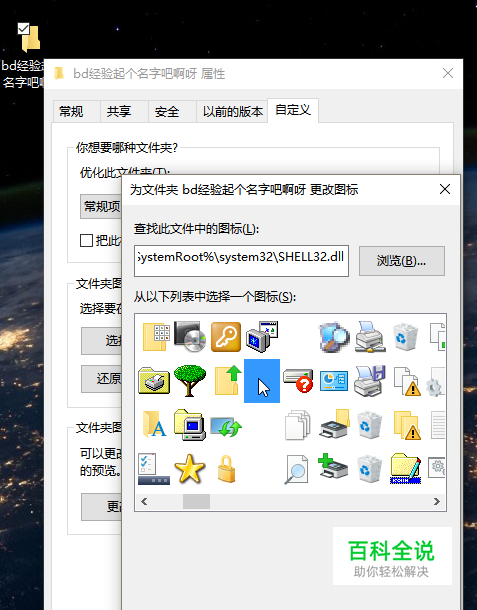Select documents with warning sign in second row
477x610 pixels.
click(x=407, y=381)
